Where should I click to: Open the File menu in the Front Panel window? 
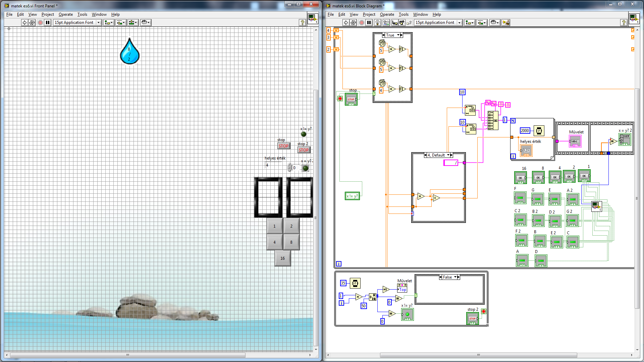coord(9,14)
